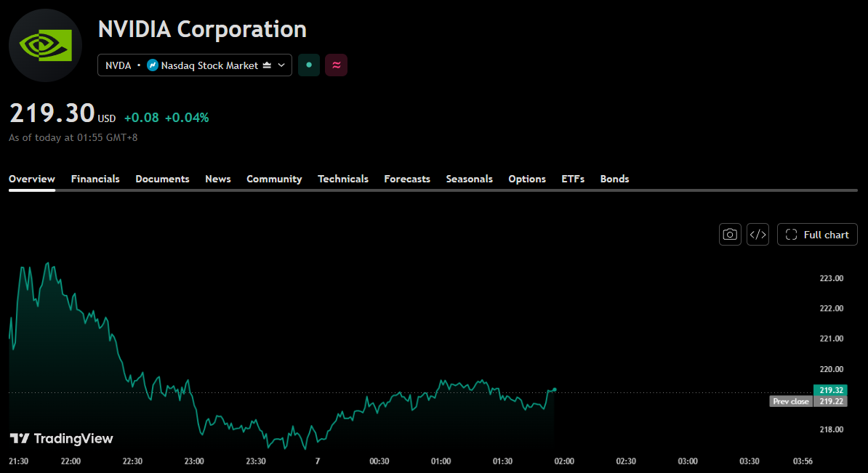Click the 23:00 time axis label
The width and height of the screenshot is (868, 473).
(194, 461)
